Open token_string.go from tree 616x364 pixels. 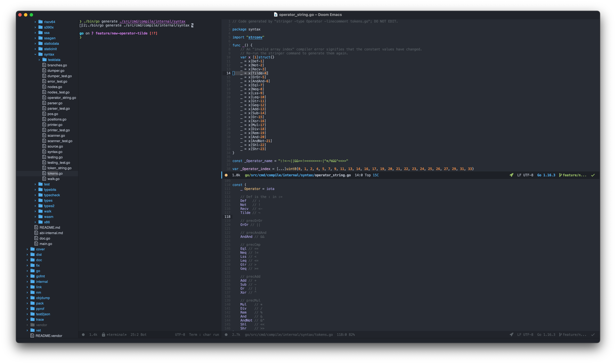click(59, 168)
